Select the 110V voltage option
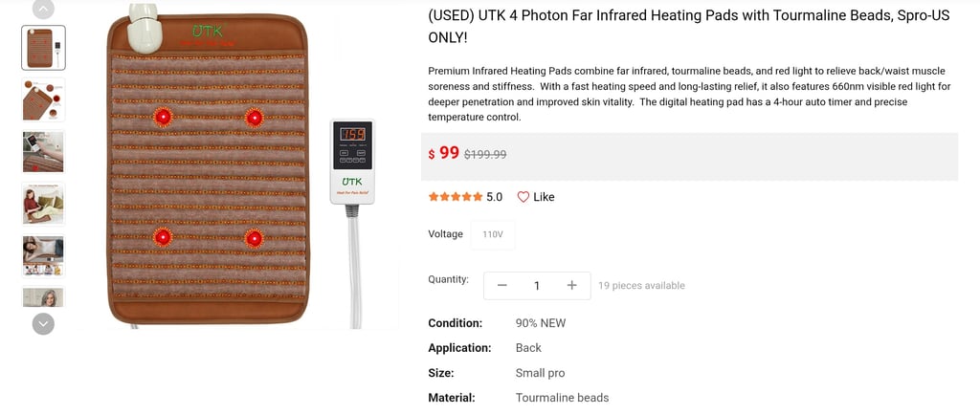980x415 pixels. point(493,235)
